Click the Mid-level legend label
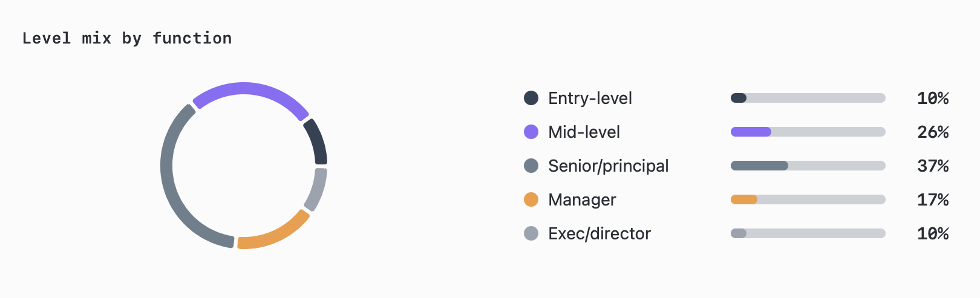This screenshot has height=298, width=980. [x=584, y=132]
